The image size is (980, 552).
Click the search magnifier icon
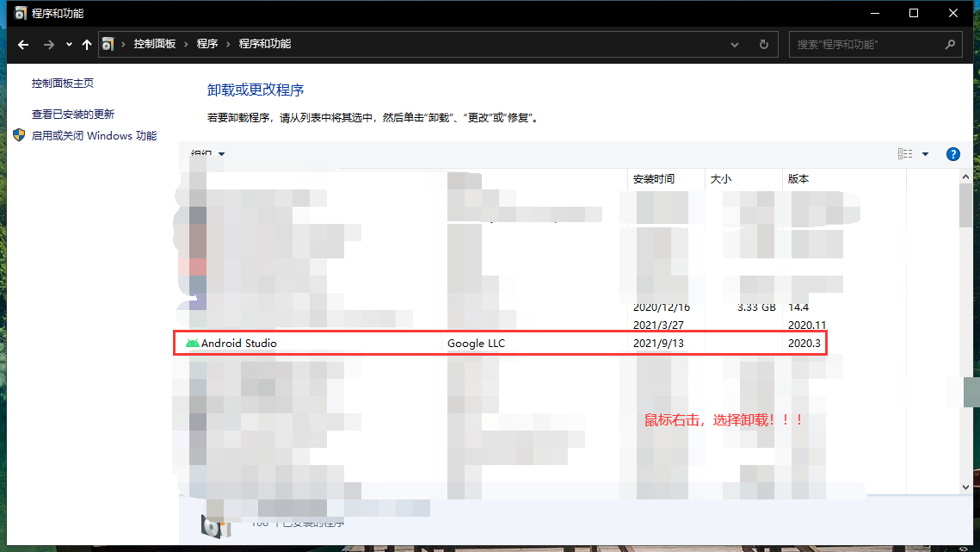(x=950, y=45)
